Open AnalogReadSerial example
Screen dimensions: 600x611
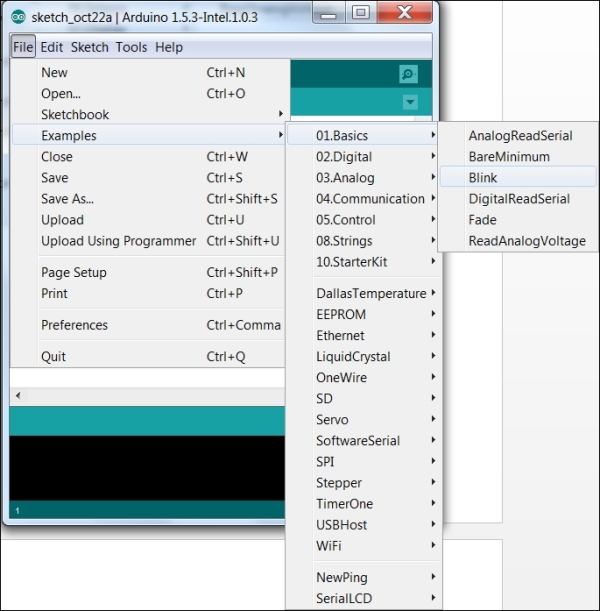pos(518,136)
